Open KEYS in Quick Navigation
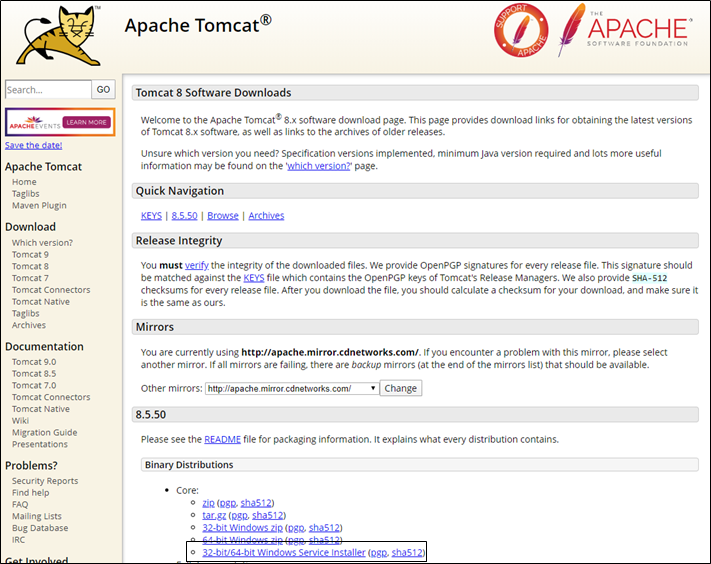The width and height of the screenshot is (711, 564). coord(151,215)
